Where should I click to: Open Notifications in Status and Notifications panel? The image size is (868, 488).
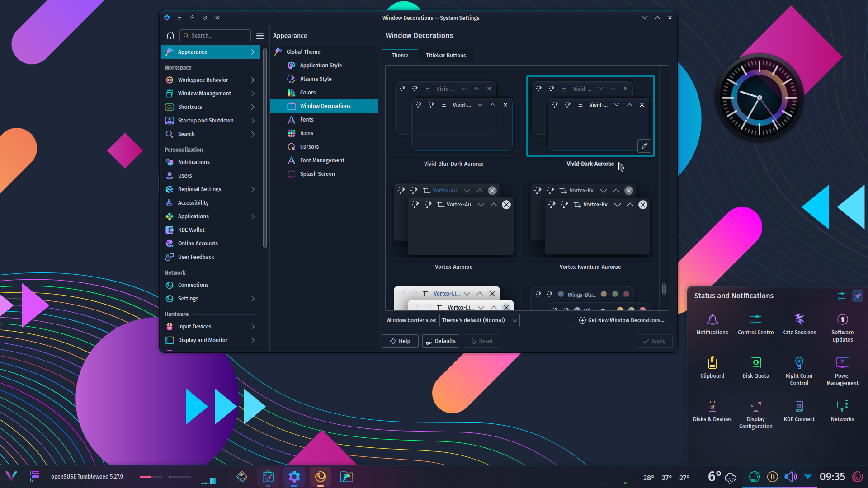pos(712,324)
